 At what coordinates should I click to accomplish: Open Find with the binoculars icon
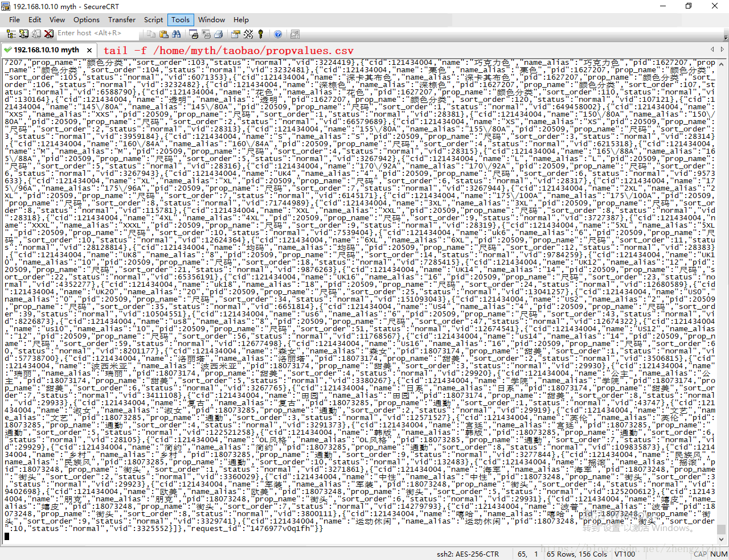click(x=176, y=34)
